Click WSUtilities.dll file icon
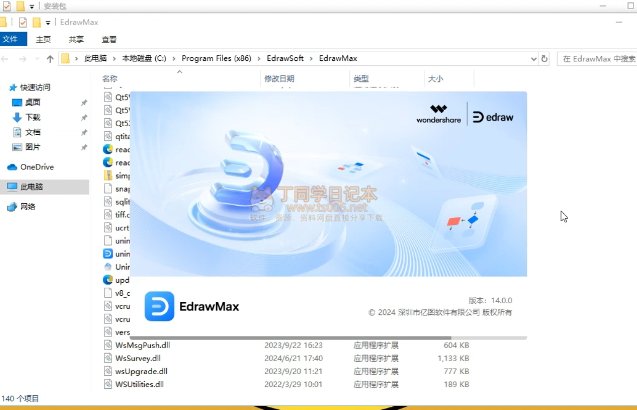This screenshot has height=410, width=637. tap(108, 384)
